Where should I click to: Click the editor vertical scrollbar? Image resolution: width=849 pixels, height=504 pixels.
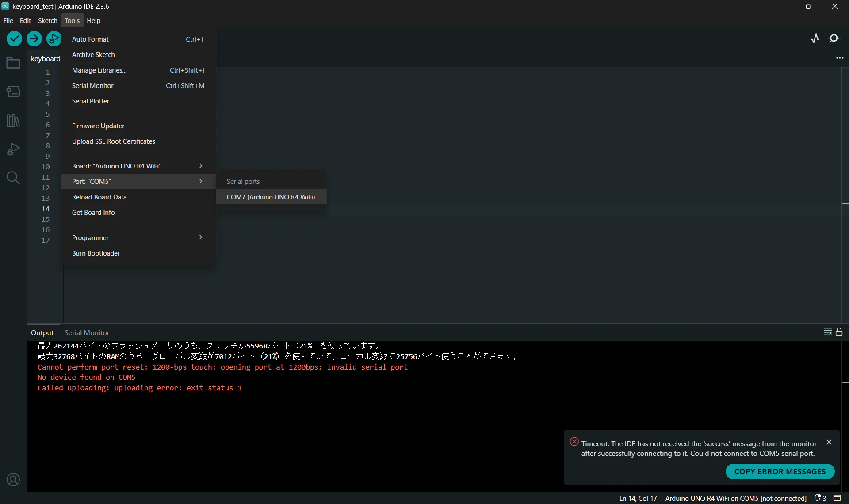[845, 195]
